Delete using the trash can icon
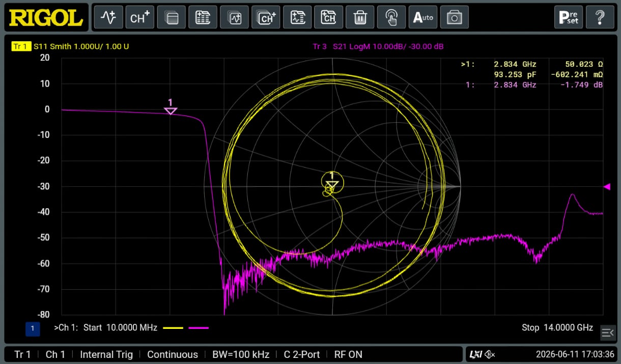The height and width of the screenshot is (364, 621). click(360, 18)
